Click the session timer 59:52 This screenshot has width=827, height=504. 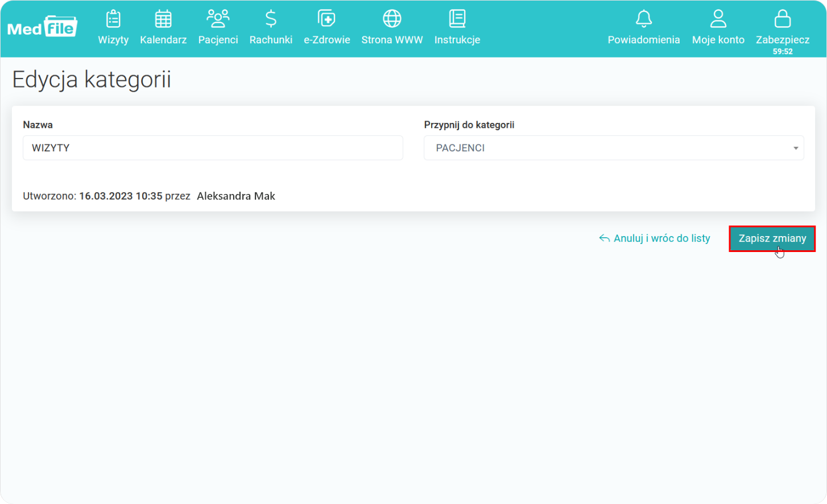[783, 51]
